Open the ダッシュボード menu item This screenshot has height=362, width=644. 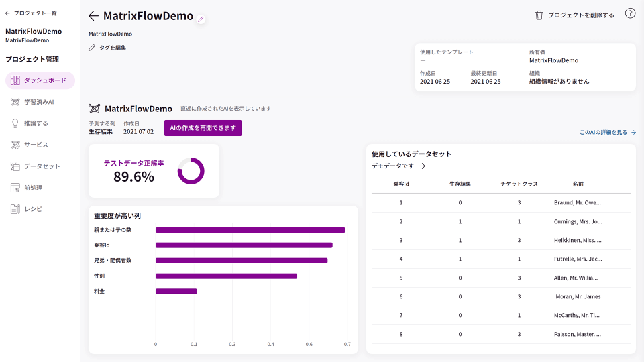(x=40, y=80)
